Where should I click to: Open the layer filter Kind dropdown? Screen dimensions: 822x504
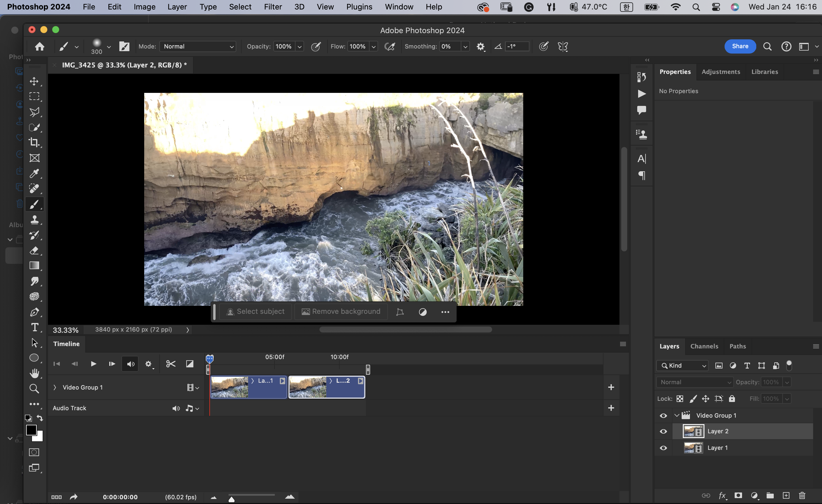[682, 365]
